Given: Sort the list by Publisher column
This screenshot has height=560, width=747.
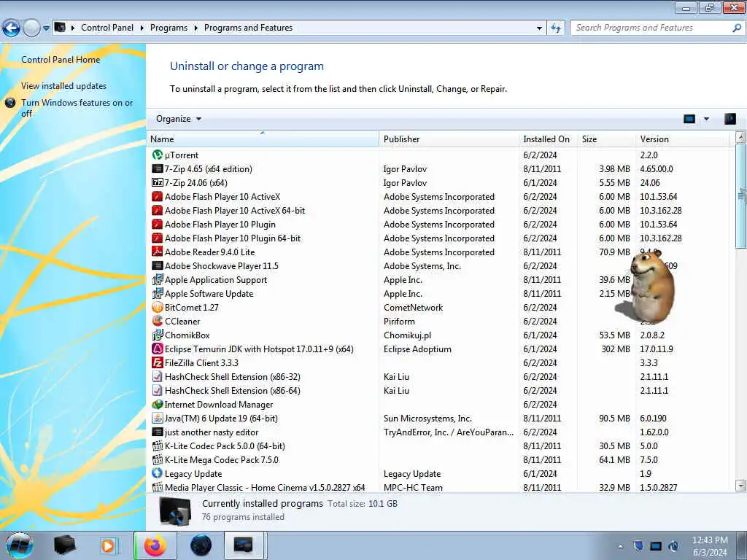Looking at the screenshot, I should pyautogui.click(x=449, y=139).
